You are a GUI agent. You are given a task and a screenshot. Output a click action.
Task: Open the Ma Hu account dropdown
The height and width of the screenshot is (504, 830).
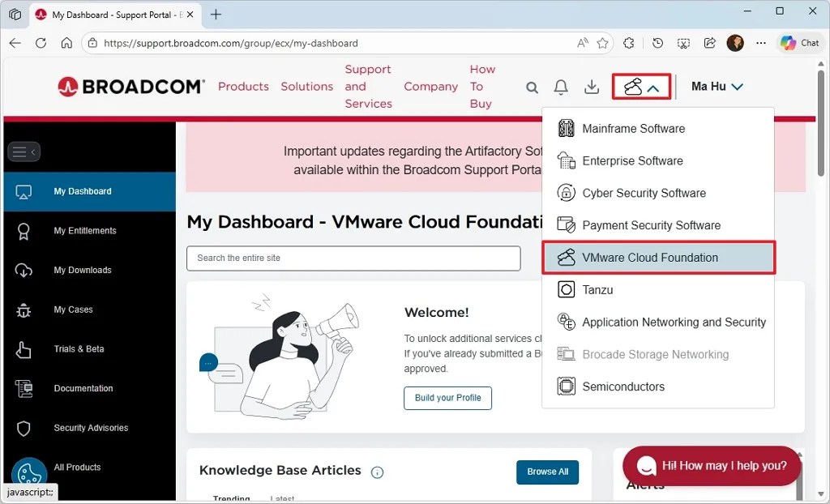717,86
